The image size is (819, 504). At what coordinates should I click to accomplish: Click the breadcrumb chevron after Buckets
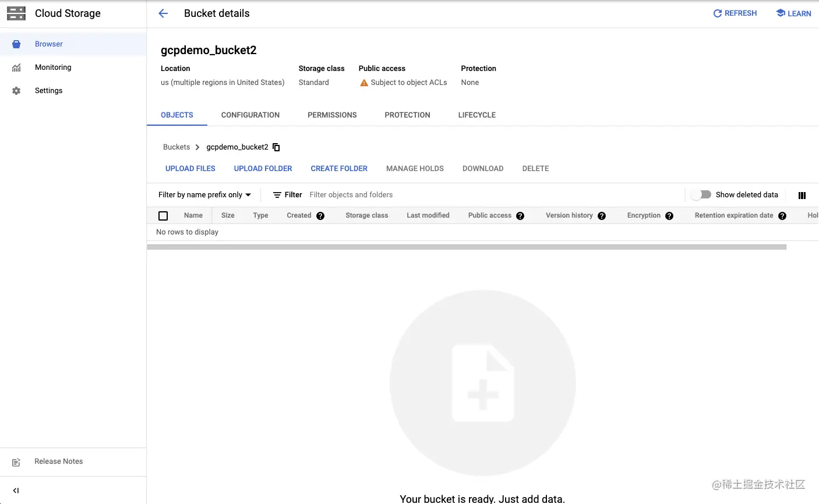coord(197,147)
